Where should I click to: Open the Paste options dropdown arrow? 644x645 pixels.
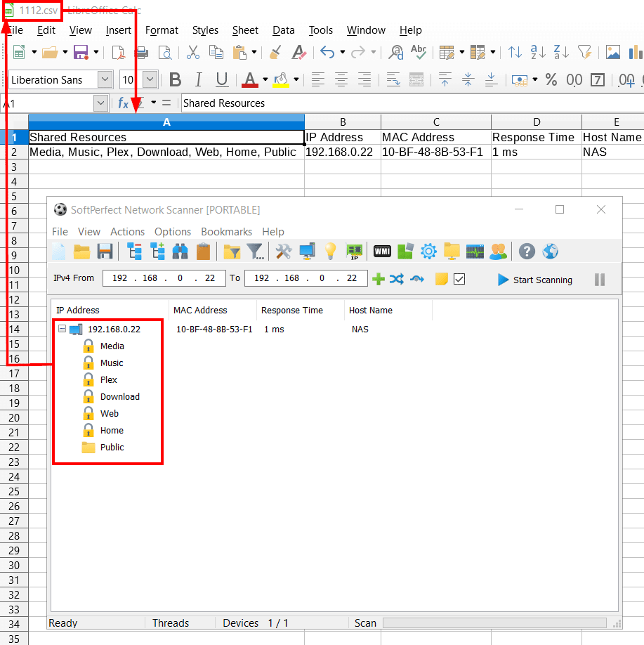pos(254,52)
